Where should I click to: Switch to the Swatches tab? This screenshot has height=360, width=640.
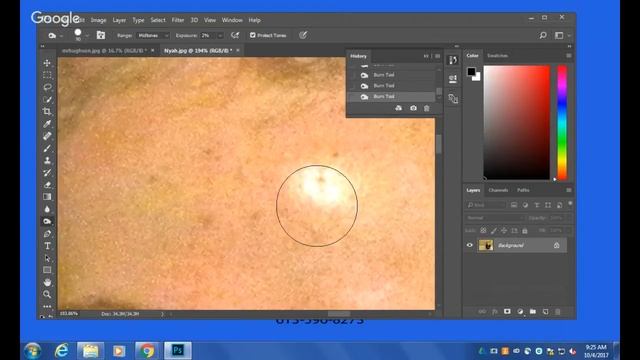point(498,56)
